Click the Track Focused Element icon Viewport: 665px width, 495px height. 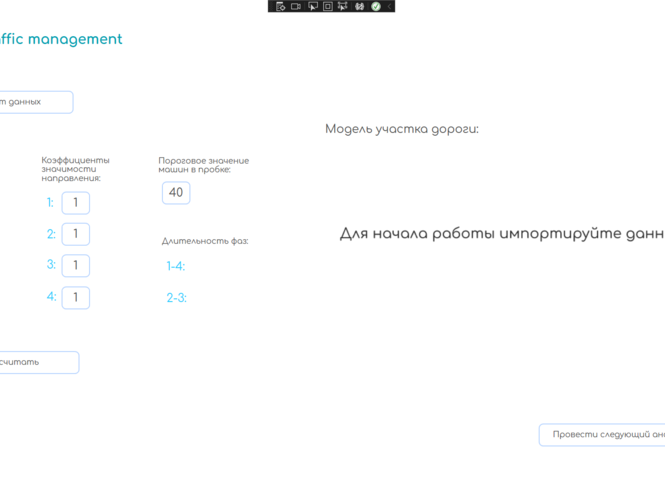pyautogui.click(x=343, y=6)
